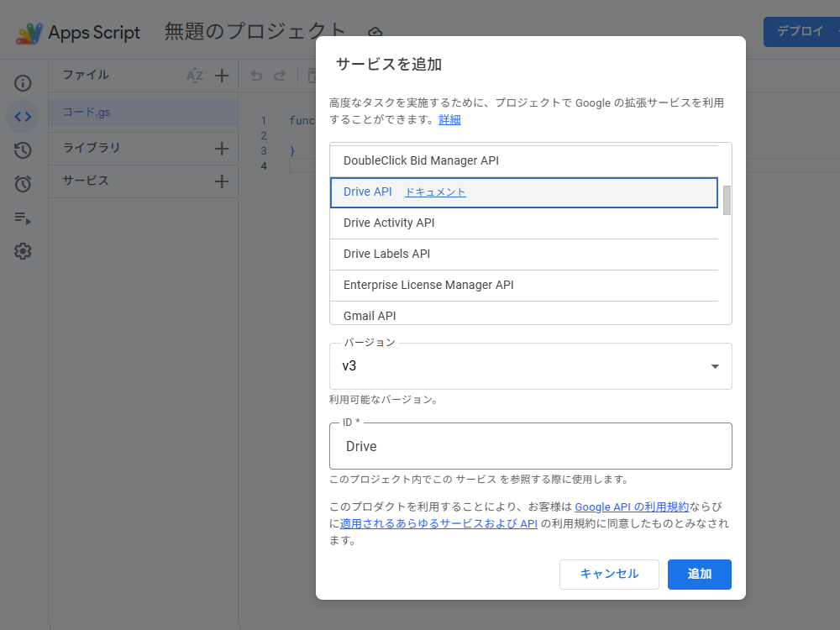Click the service list scrollbar thumb
This screenshot has height=630, width=840.
point(727,201)
